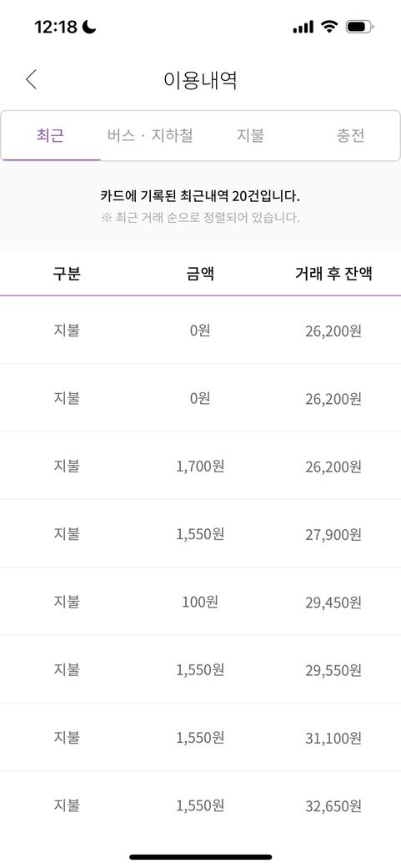The width and height of the screenshot is (401, 868).
Task: Select the row with balance 31,100원
Action: (200, 737)
